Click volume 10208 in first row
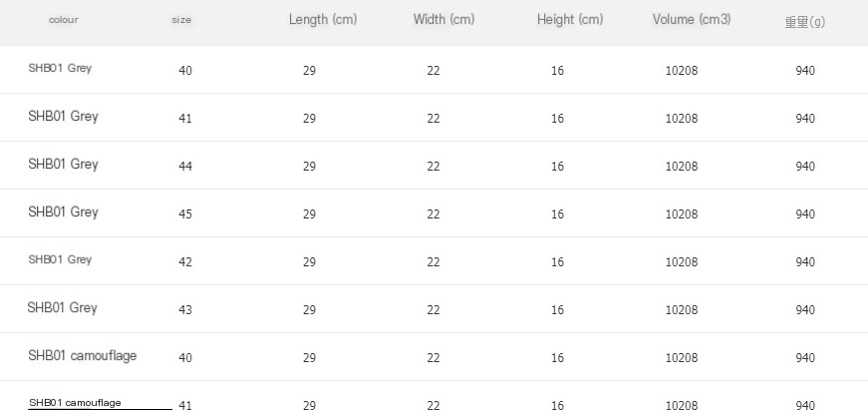This screenshot has height=410, width=868. (x=682, y=71)
